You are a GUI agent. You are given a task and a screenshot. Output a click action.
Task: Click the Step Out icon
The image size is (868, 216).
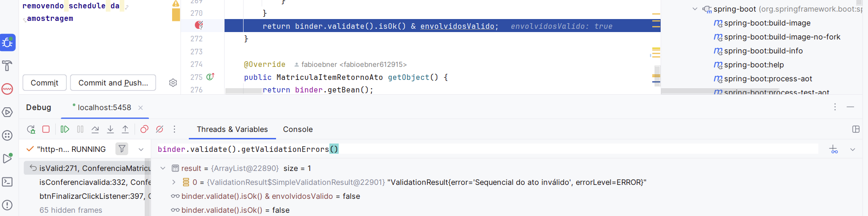coord(125,130)
